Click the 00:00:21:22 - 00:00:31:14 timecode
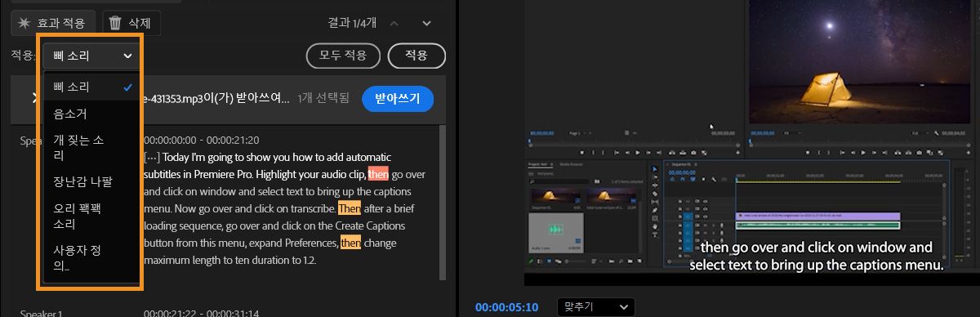This screenshot has width=980, height=317. coord(202,313)
